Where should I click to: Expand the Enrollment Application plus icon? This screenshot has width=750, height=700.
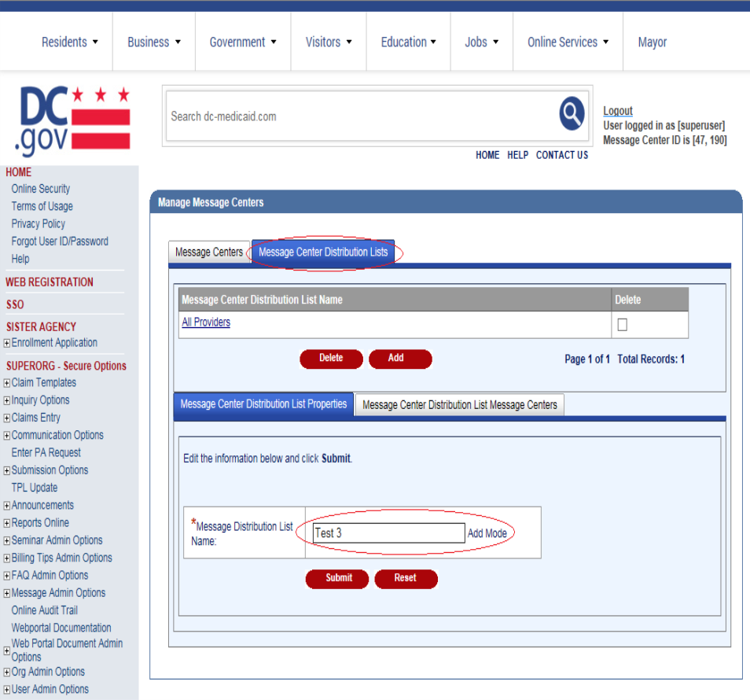tap(7, 343)
